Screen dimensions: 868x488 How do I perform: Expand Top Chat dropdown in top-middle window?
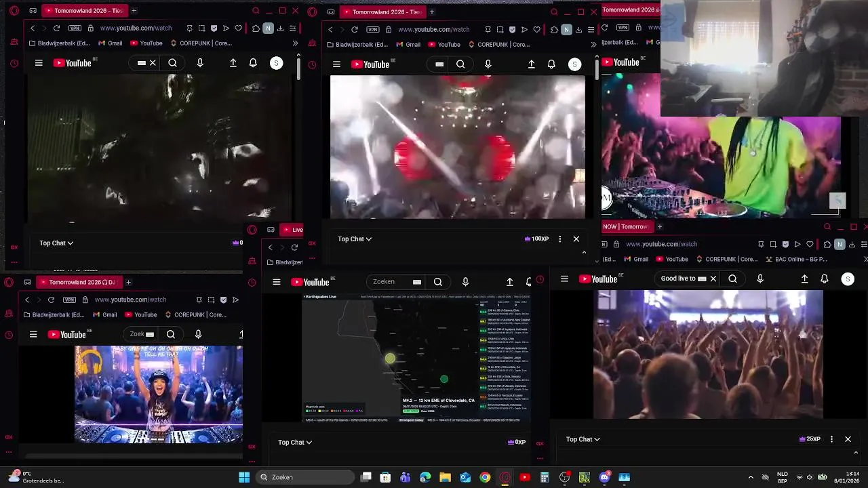coord(355,239)
